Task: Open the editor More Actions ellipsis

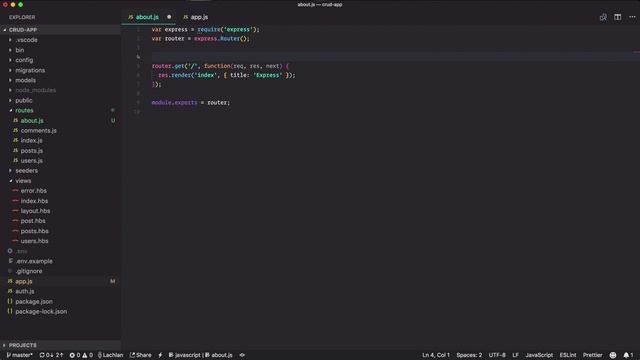Action: click(x=632, y=17)
